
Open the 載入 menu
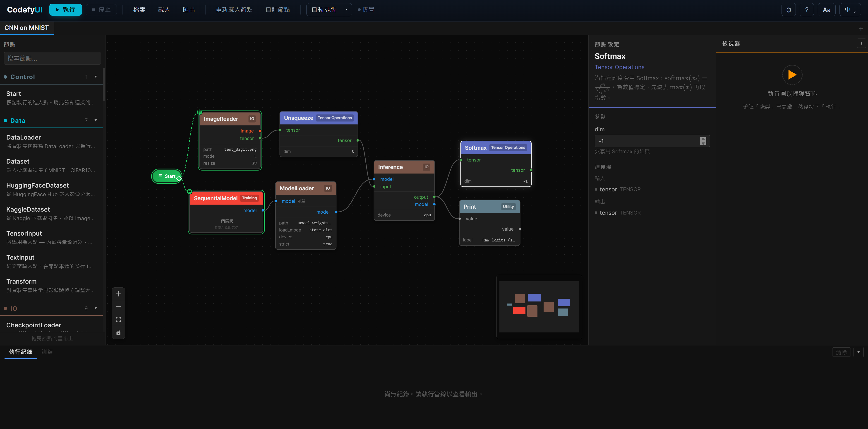[x=164, y=10]
